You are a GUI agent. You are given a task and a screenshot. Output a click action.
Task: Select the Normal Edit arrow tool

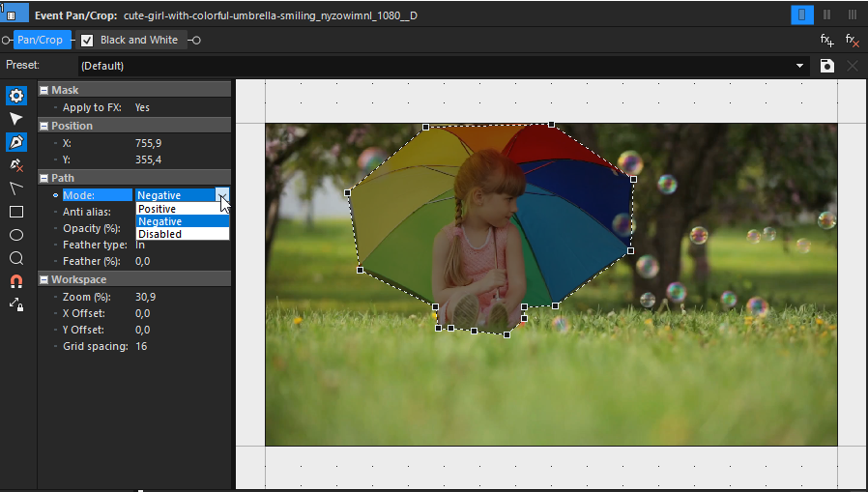[16, 119]
